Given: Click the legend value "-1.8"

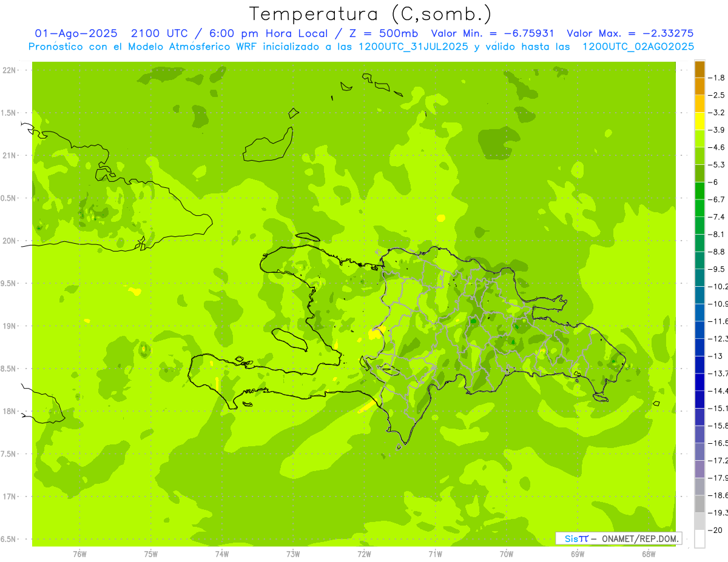Looking at the screenshot, I should 718,78.
